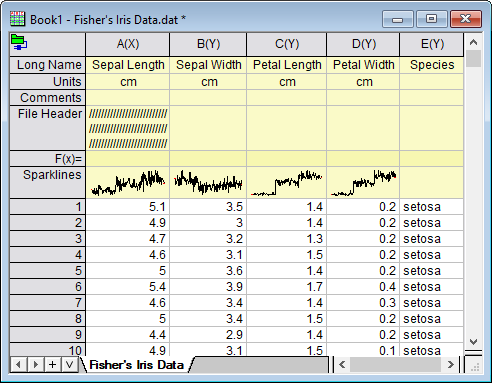
Task: Maximize the Book1 window
Action: pyautogui.click(x=431, y=19)
